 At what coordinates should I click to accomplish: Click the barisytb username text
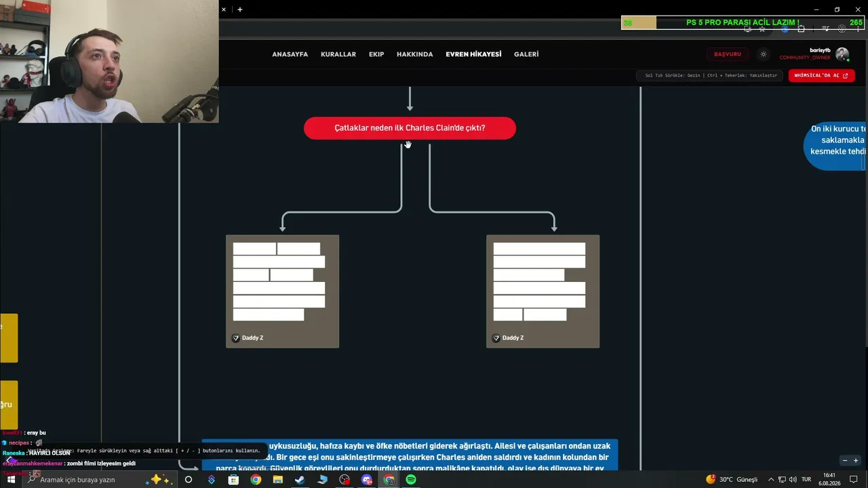click(x=820, y=50)
